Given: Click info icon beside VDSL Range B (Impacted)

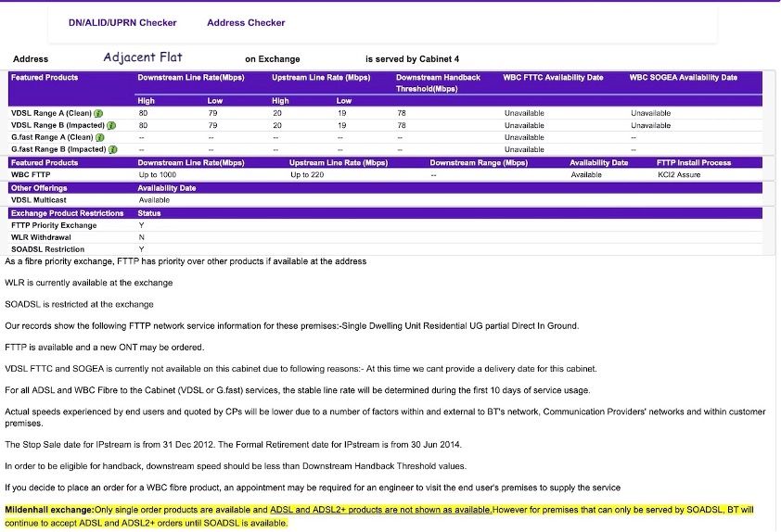Looking at the screenshot, I should pyautogui.click(x=111, y=125).
